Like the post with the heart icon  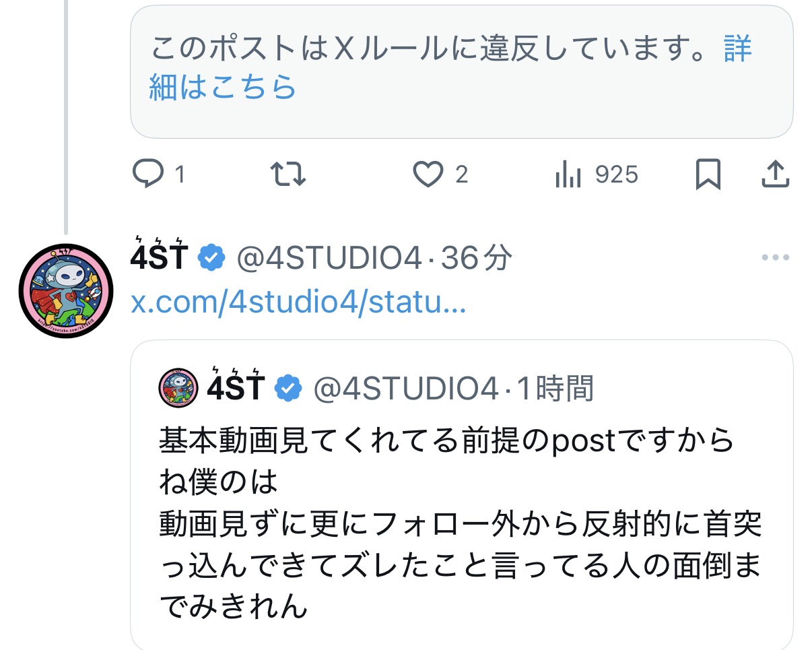point(428,175)
